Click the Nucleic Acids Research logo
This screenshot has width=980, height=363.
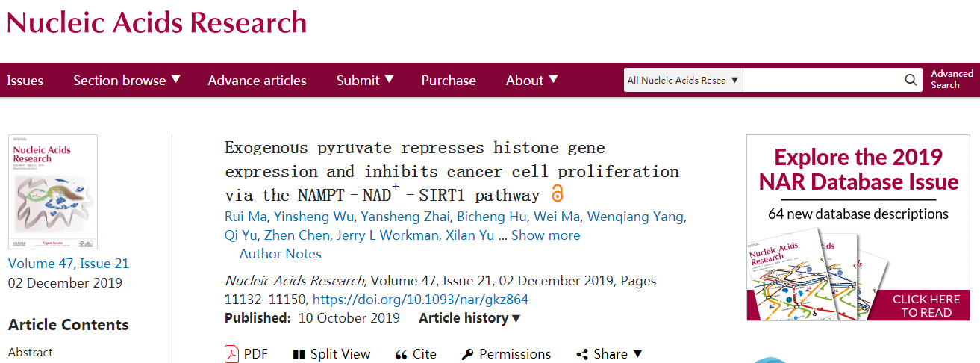coord(157,22)
